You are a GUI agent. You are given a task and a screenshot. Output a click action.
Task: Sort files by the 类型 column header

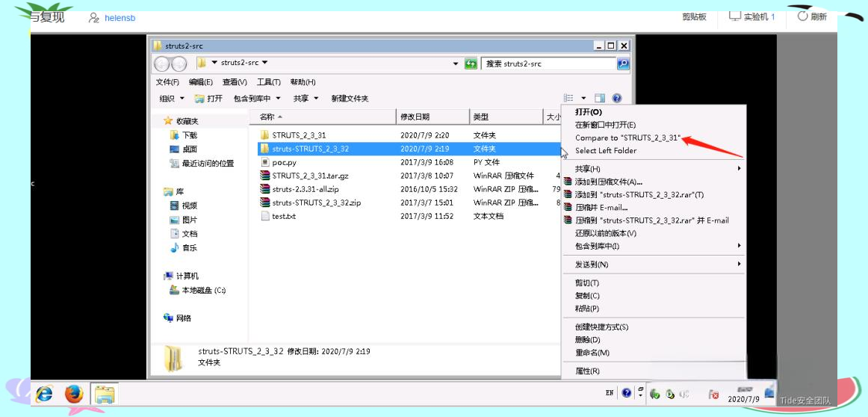506,117
